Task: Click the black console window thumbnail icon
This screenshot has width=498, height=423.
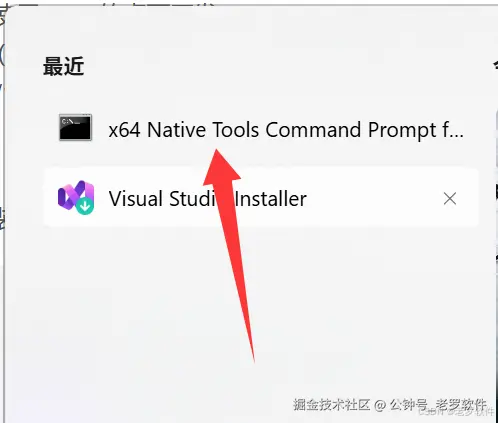Action: [75, 127]
